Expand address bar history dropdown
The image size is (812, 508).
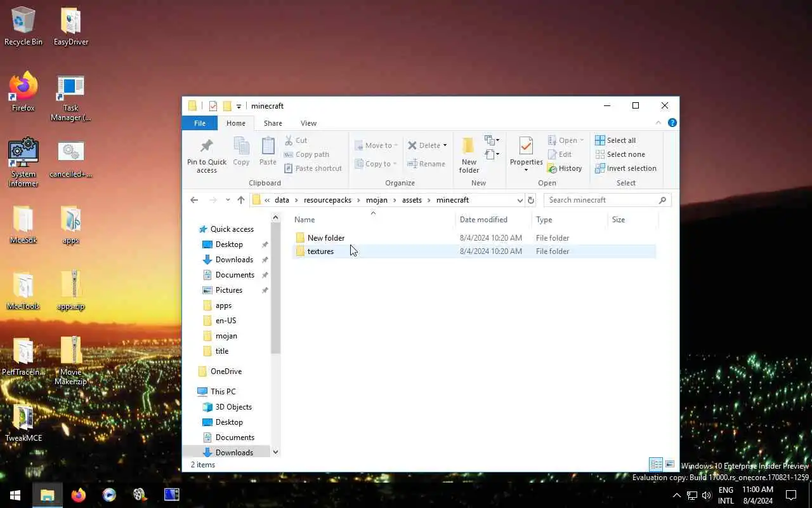520,200
